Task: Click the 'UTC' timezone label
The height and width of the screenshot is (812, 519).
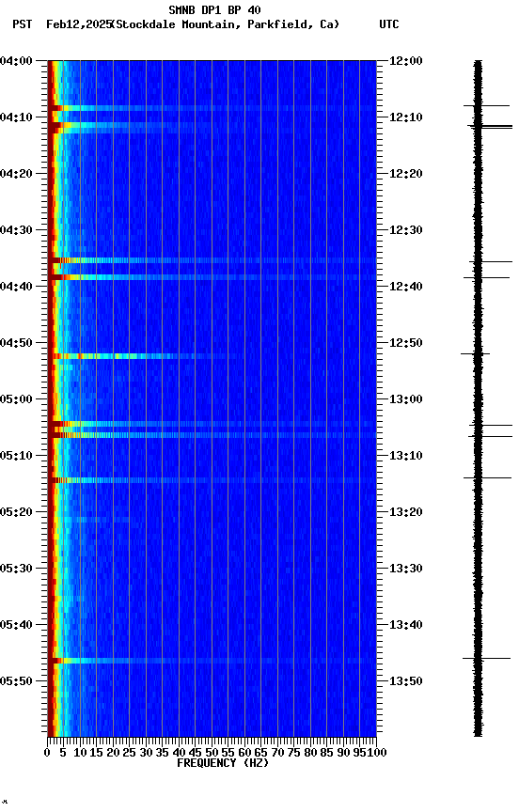Action: pyautogui.click(x=389, y=24)
